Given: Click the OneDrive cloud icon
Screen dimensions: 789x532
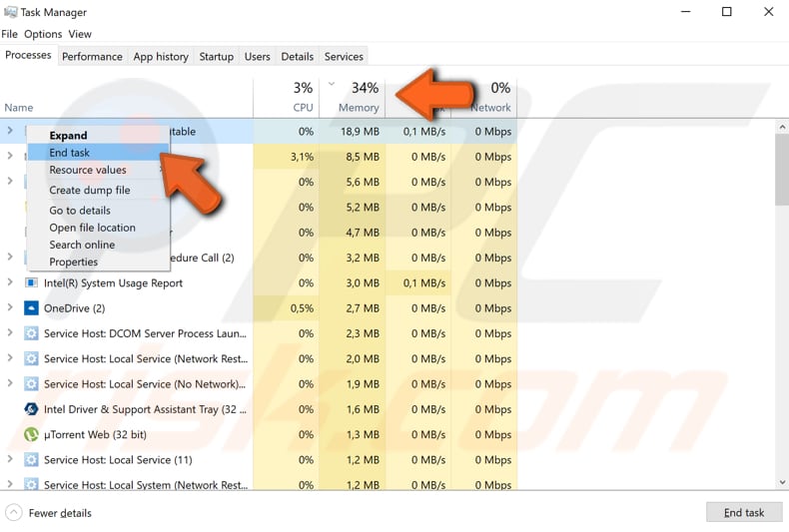Looking at the screenshot, I should [31, 308].
